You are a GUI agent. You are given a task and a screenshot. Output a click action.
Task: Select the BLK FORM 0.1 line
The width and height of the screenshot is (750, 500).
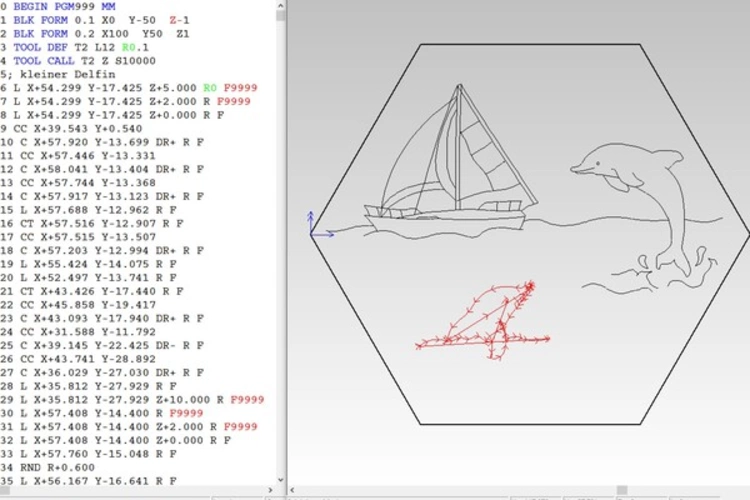(90, 19)
